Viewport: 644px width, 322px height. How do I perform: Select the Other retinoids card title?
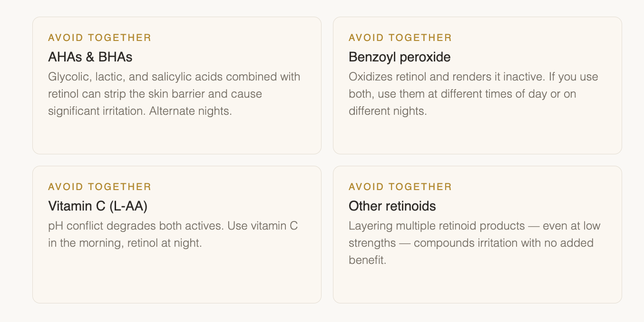coord(392,206)
